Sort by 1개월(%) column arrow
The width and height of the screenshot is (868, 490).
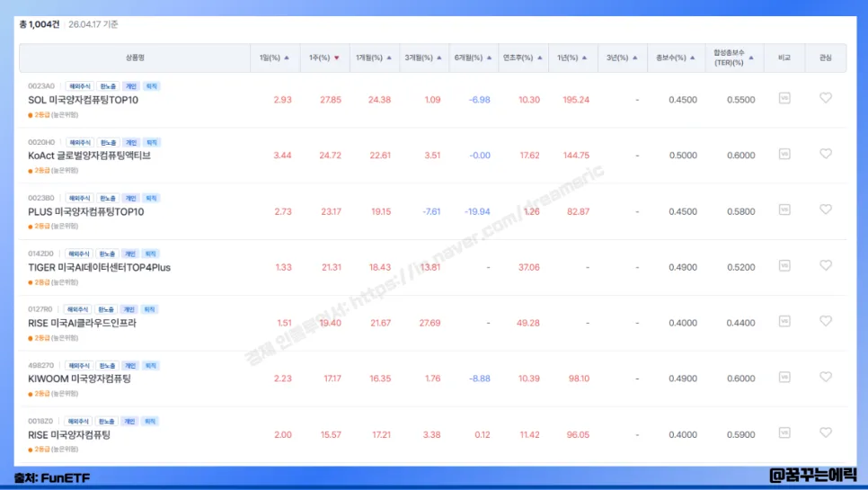389,58
